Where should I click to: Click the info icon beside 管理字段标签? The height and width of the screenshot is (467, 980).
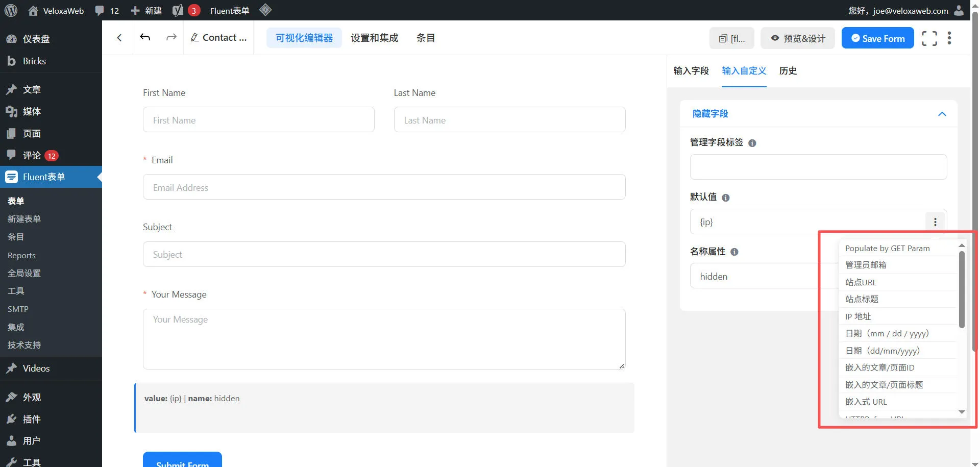[752, 143]
